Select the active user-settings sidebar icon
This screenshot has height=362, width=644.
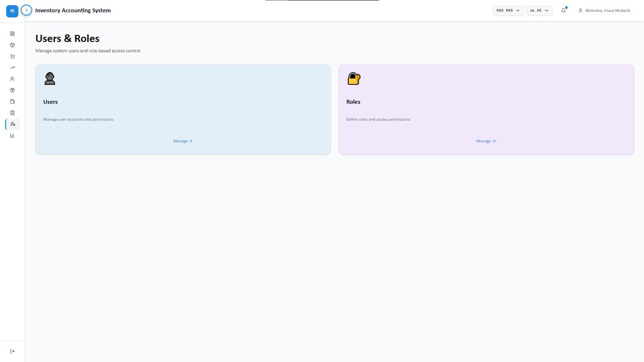coord(12,124)
